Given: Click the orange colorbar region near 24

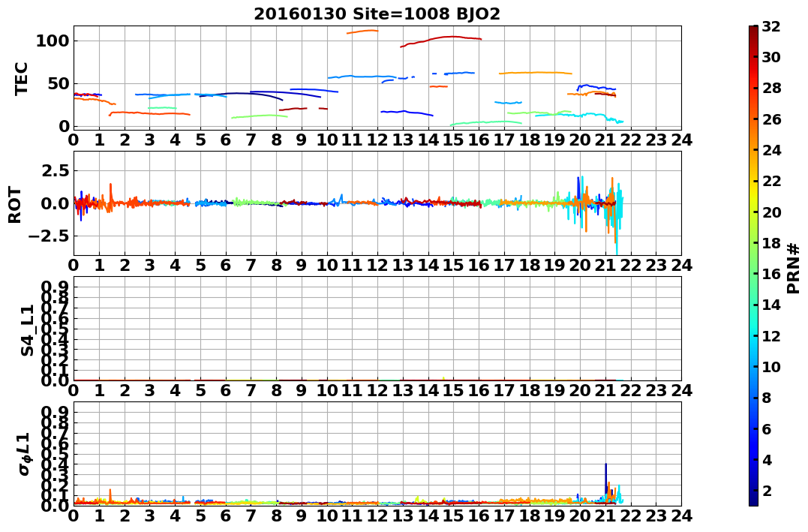Looking at the screenshot, I should tap(753, 150).
